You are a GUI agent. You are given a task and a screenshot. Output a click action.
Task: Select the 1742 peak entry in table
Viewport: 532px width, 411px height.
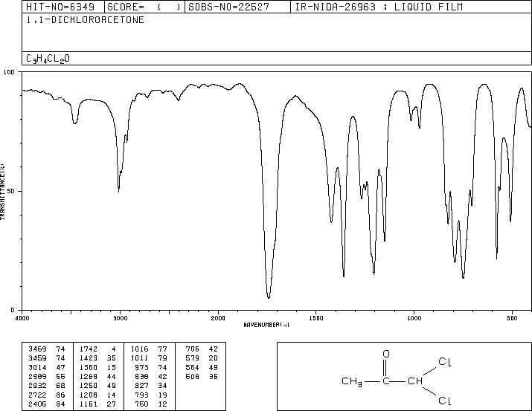click(x=97, y=349)
